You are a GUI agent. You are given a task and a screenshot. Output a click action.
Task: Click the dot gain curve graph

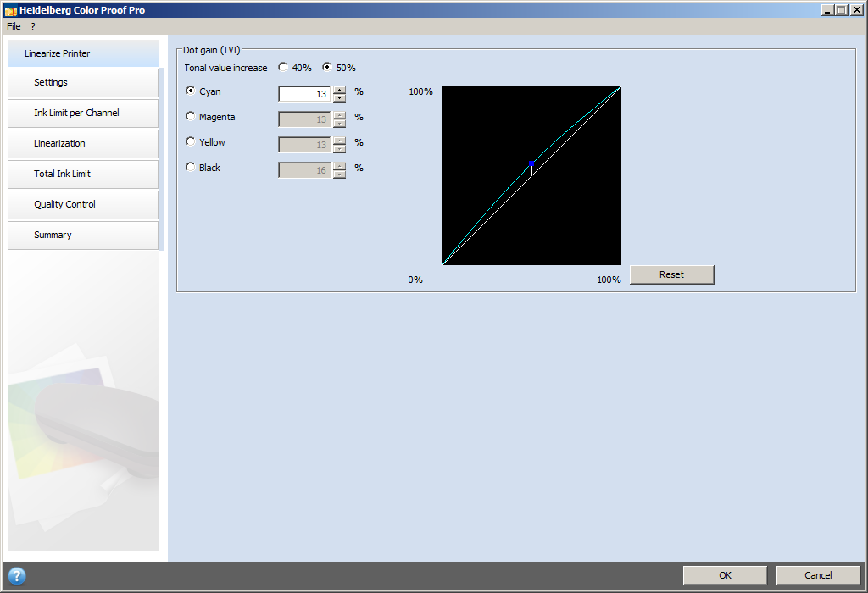[x=531, y=175]
